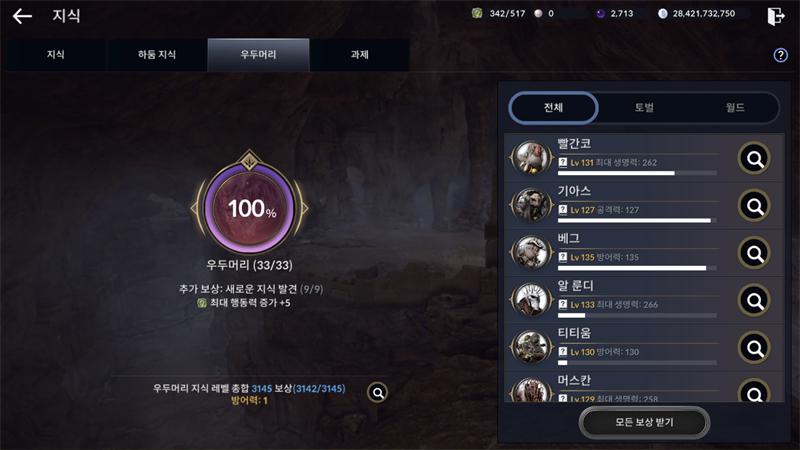This screenshot has width=800, height=450.
Task: Inspect 베그 with its magnifier icon
Action: 754,253
